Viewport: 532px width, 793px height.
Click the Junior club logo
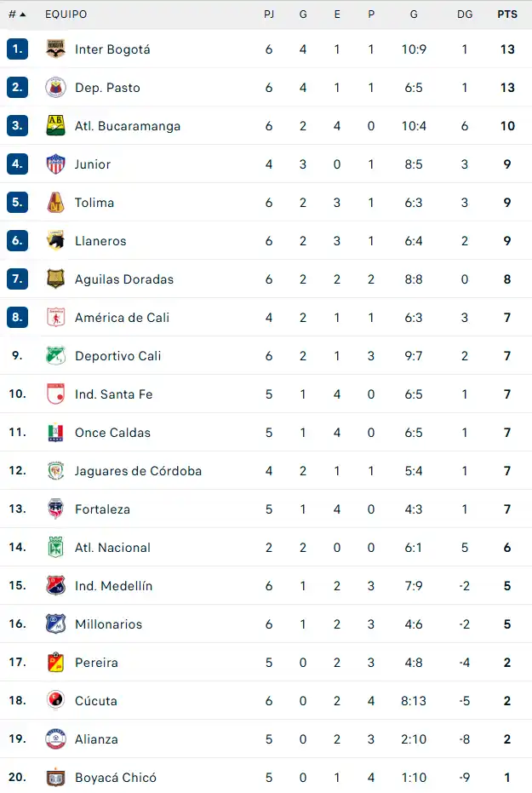pyautogui.click(x=55, y=164)
